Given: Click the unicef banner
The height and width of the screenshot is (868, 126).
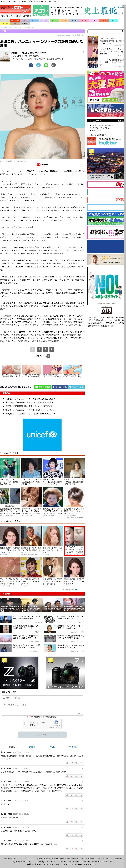Looking at the screenshot, I should [x=42, y=434].
